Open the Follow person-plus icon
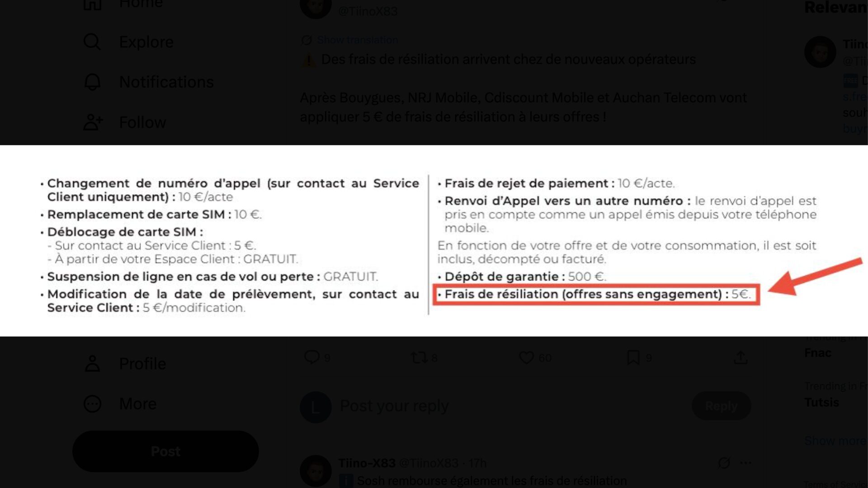The image size is (868, 488). click(x=93, y=122)
